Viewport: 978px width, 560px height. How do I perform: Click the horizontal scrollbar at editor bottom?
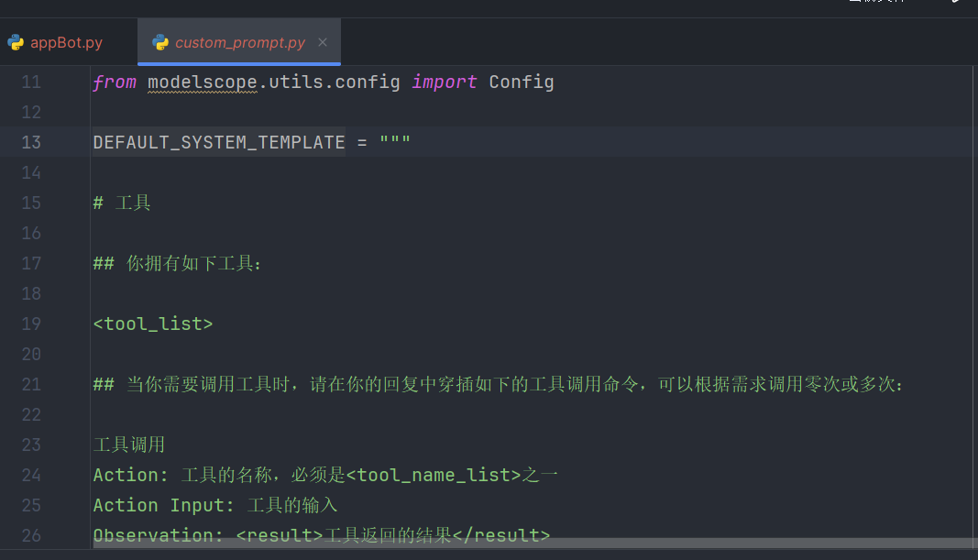point(533,544)
